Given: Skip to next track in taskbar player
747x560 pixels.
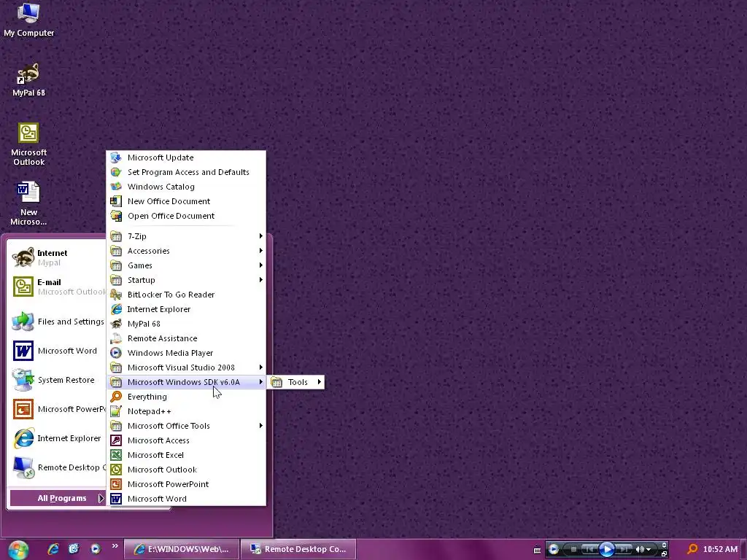Looking at the screenshot, I should [624, 549].
